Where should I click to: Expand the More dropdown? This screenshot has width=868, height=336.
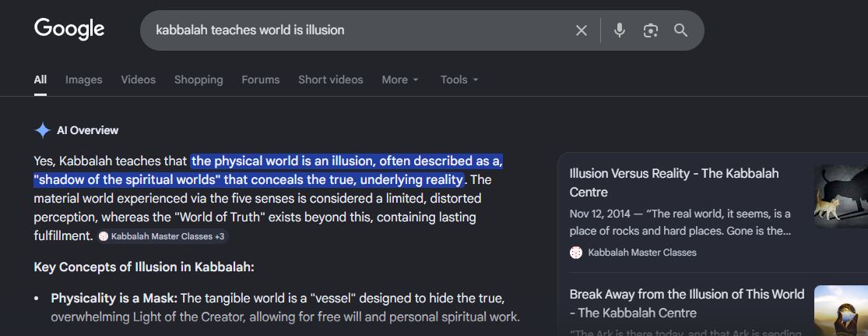click(x=400, y=80)
